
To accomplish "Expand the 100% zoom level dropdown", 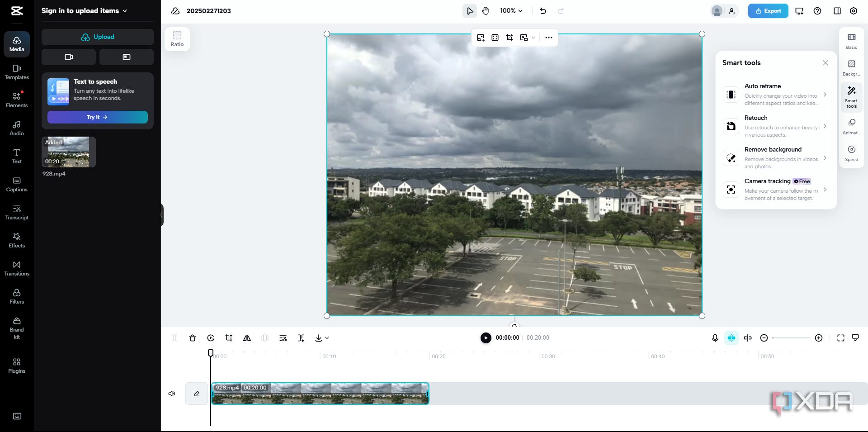I will pos(511,11).
